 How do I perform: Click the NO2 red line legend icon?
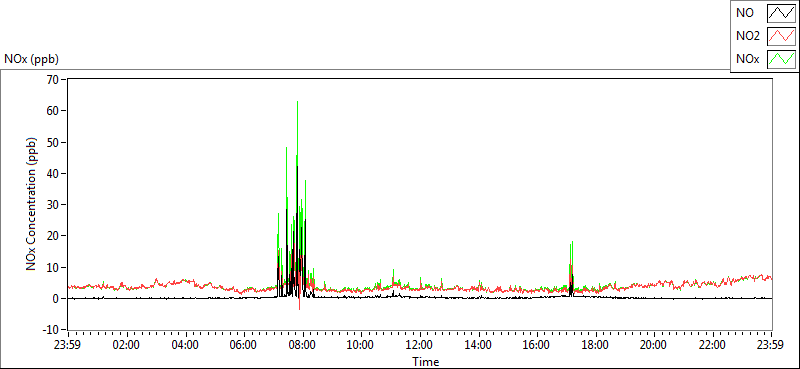[x=781, y=36]
